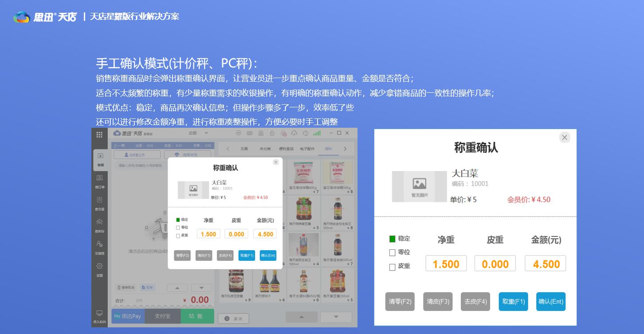Viewport: 644px width, 334px height.
Task: Open 查交易 in the left sidebar
Action: pyautogui.click(x=99, y=203)
